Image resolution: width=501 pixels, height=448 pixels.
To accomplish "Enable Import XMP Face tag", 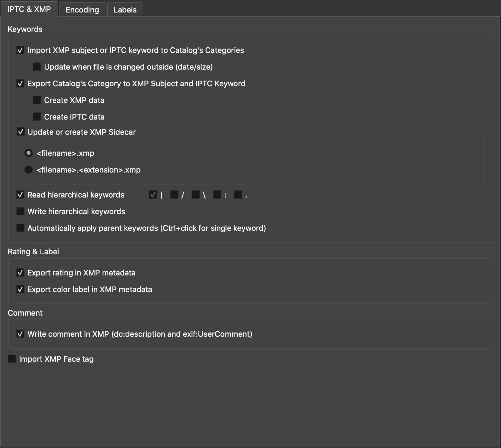I will (x=12, y=359).
